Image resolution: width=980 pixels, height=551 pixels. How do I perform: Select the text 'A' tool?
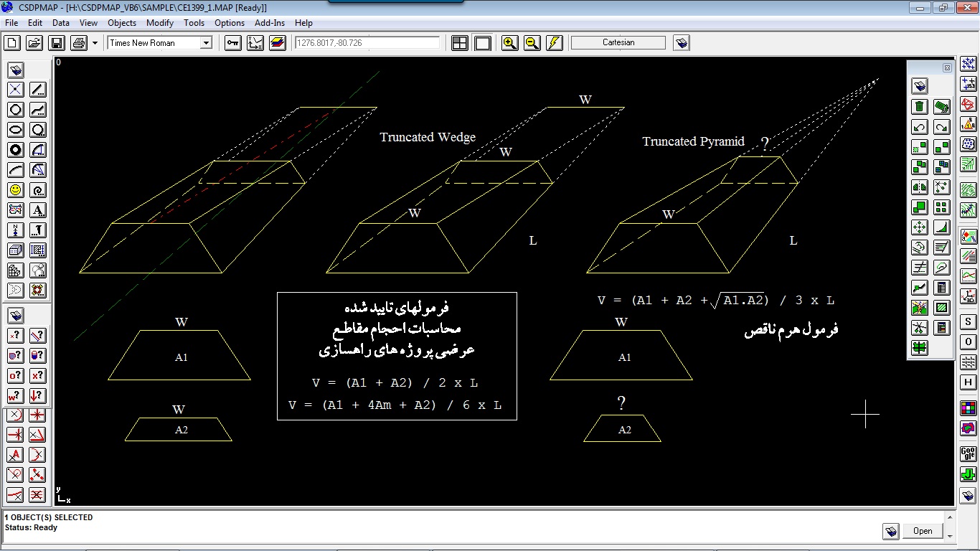click(38, 210)
